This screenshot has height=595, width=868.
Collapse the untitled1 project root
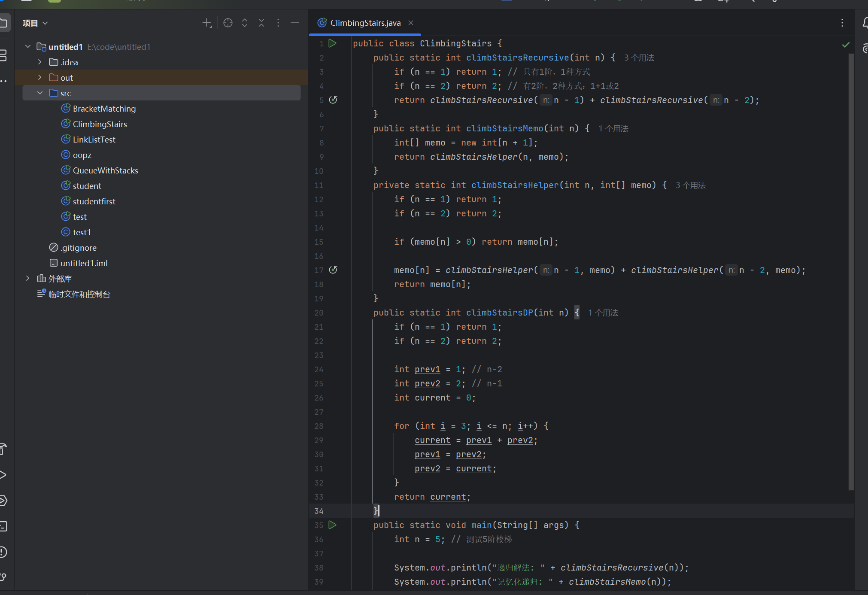tap(28, 46)
